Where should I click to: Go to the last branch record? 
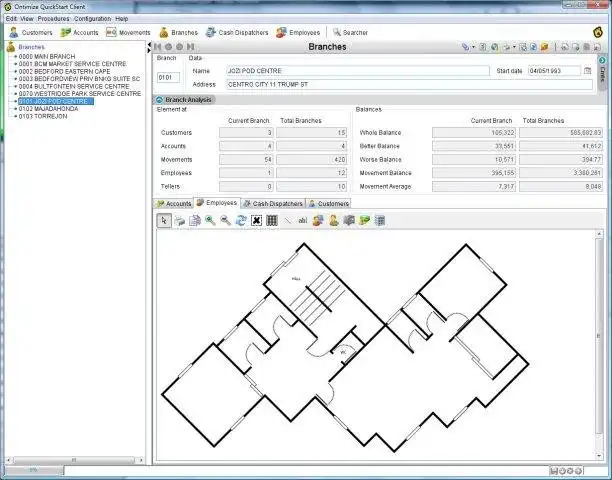tap(190, 47)
